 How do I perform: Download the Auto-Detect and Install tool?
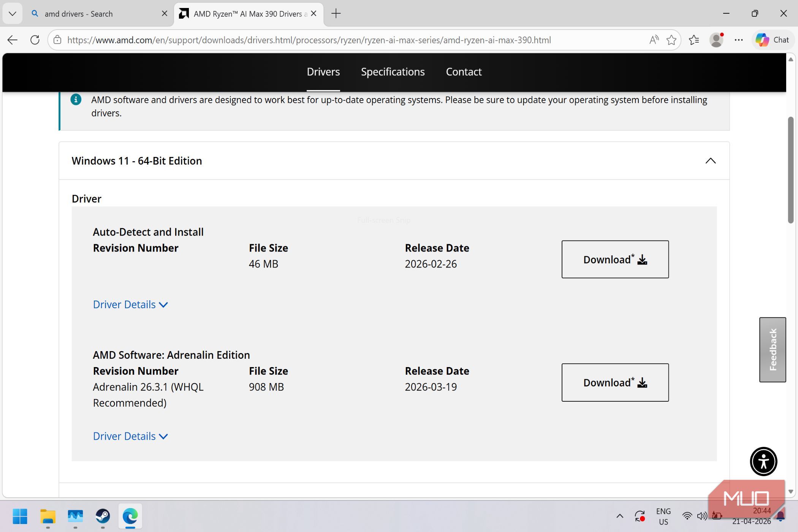615,259
